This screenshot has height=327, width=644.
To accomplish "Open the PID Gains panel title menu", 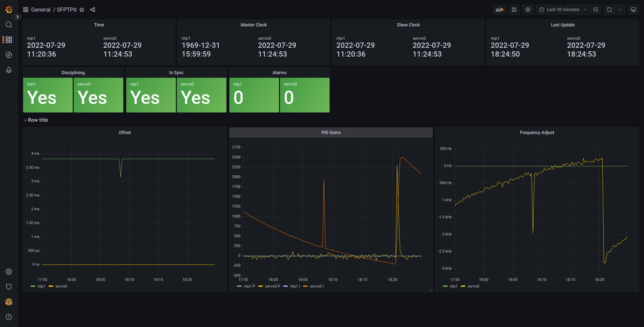I will click(331, 133).
